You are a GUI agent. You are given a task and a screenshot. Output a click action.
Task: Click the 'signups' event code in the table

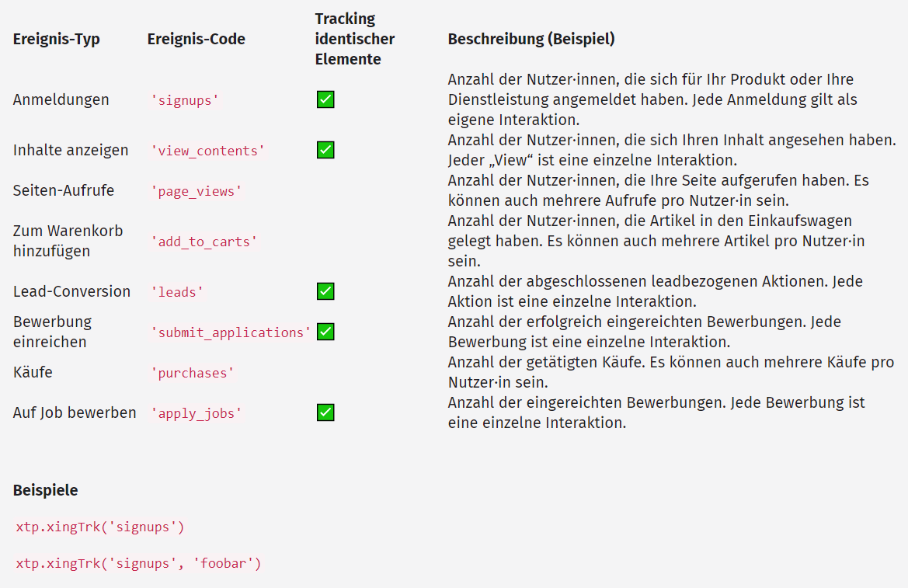point(185,100)
